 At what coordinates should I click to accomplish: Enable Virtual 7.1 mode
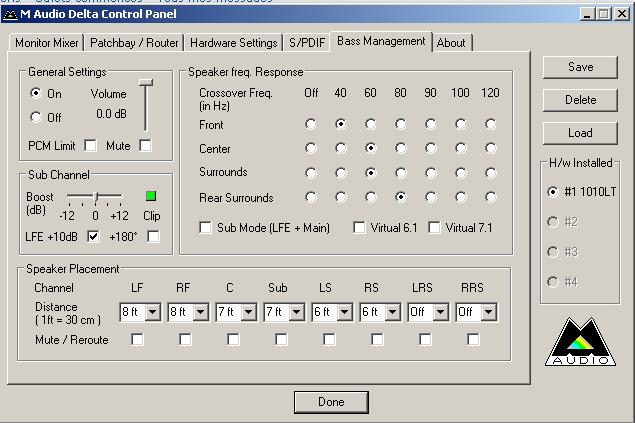pyautogui.click(x=434, y=228)
